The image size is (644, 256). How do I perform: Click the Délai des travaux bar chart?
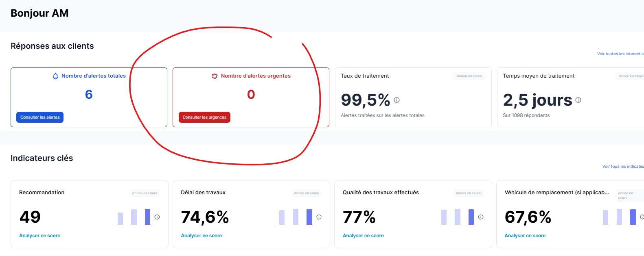(x=296, y=217)
